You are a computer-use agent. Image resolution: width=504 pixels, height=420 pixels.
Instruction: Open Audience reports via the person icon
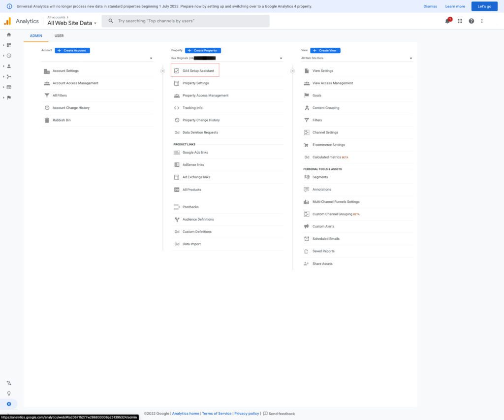tap(8, 65)
